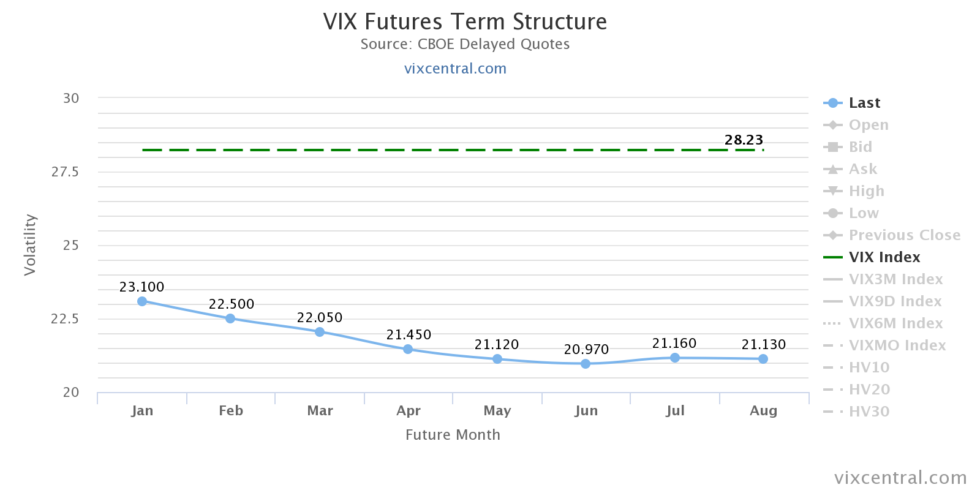The height and width of the screenshot is (490, 980).
Task: Click the High inverted-triangle legend marker
Action: (x=832, y=191)
